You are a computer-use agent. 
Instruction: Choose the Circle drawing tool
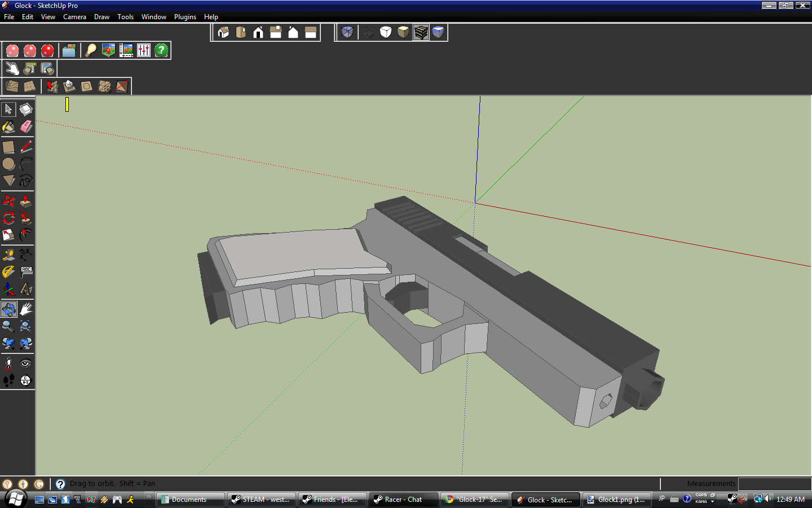[8, 164]
